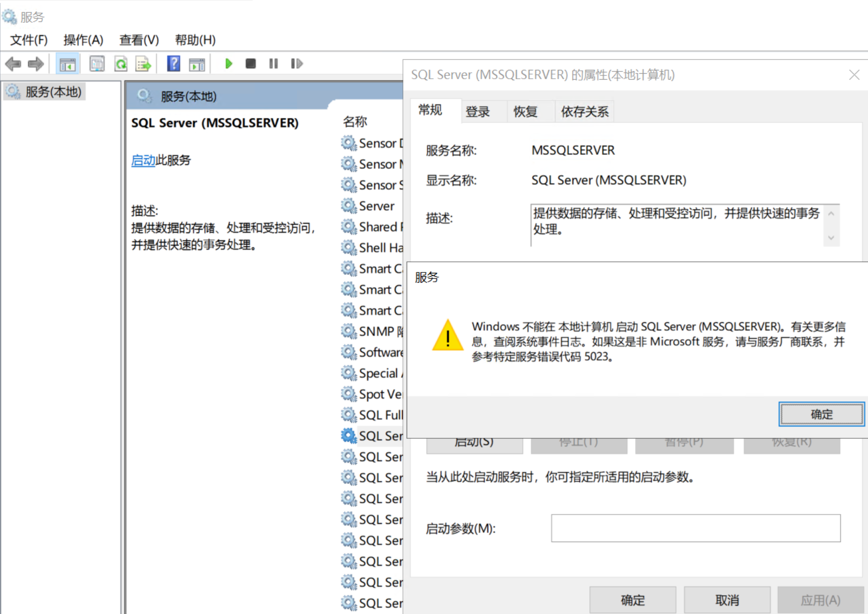Viewport: 868px width, 614px height.
Task: Click the 启动参数(M) input field
Action: click(695, 528)
